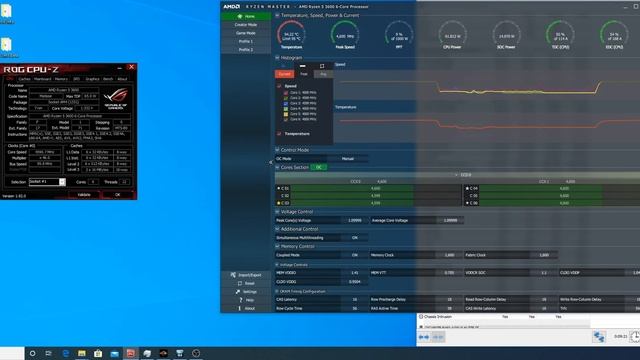Screen dimensions: 640x360
Task: Click the histogram expand square icon
Action: pos(322,66)
